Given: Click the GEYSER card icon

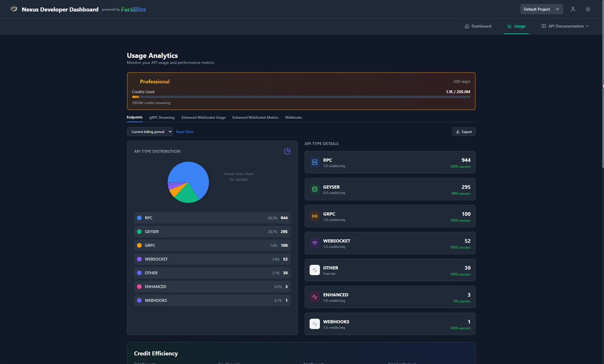Looking at the screenshot, I should (x=313, y=188).
